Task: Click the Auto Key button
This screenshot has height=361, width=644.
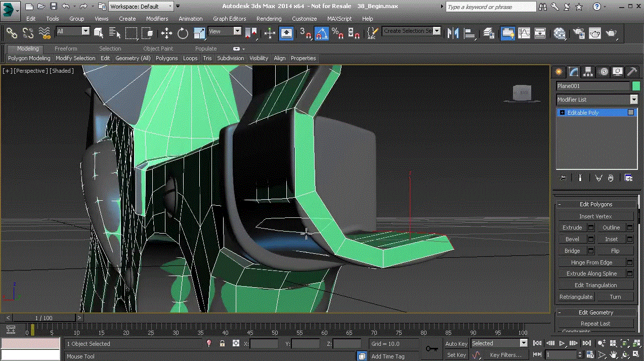Action: click(456, 344)
